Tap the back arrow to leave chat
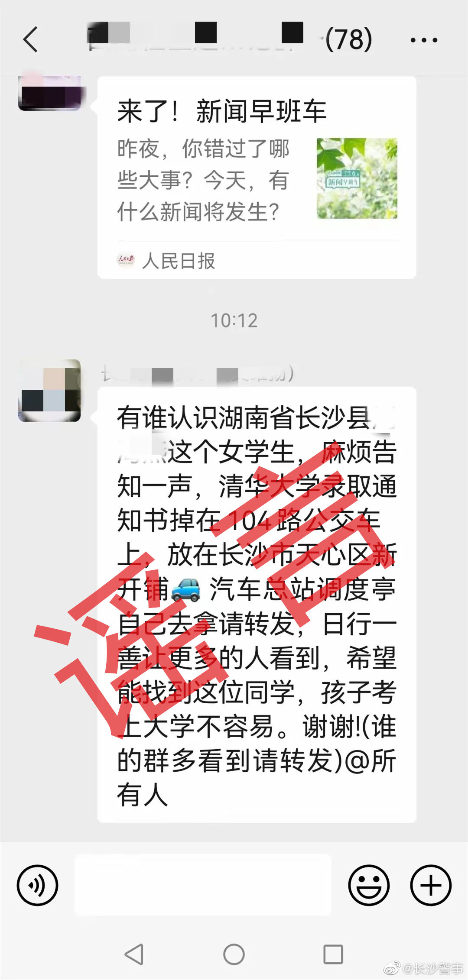The height and width of the screenshot is (980, 468). coord(31,39)
